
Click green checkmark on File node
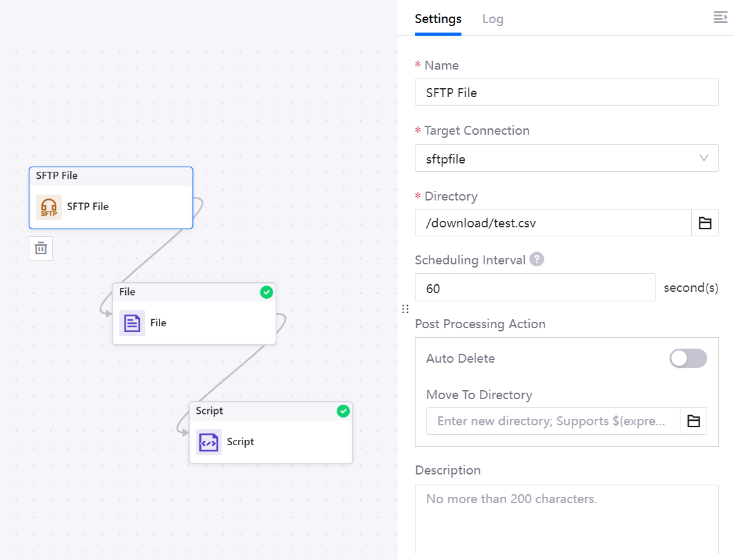[267, 292]
